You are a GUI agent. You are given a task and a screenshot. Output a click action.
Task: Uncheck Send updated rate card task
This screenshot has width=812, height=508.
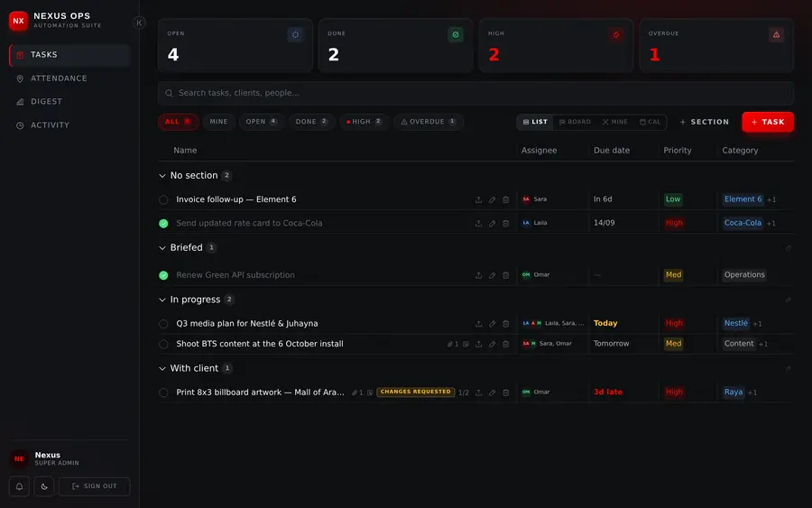(x=163, y=224)
